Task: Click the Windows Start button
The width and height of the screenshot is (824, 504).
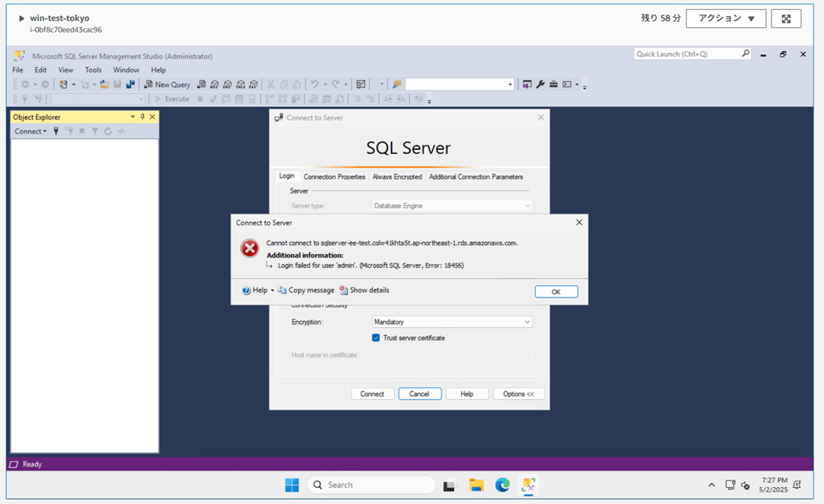Action: pyautogui.click(x=291, y=485)
